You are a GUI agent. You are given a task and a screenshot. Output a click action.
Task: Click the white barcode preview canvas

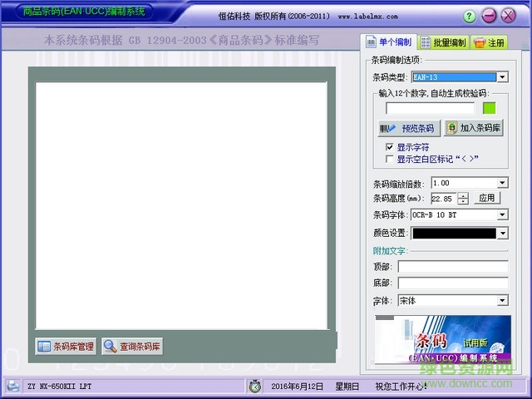pyautogui.click(x=181, y=205)
